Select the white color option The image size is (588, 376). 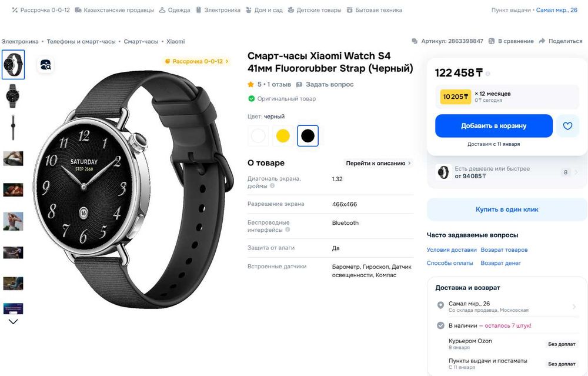tap(258, 136)
